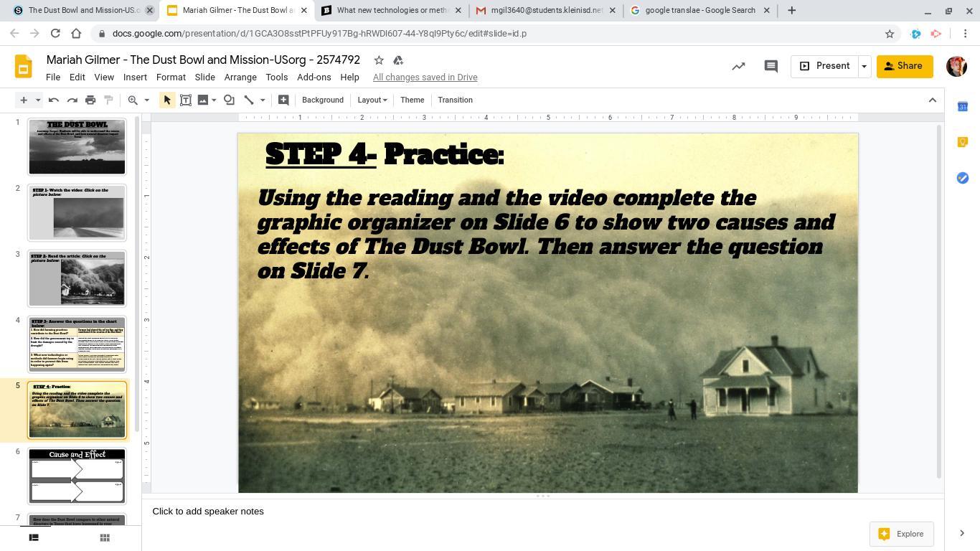Switch to the google translae Google Search tab
This screenshot has width=980, height=551.
[x=699, y=10]
